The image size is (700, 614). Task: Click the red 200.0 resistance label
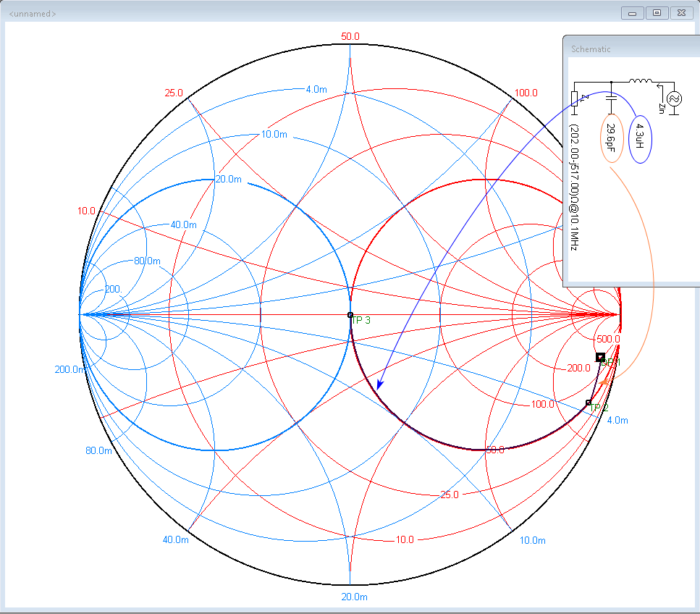(x=578, y=368)
